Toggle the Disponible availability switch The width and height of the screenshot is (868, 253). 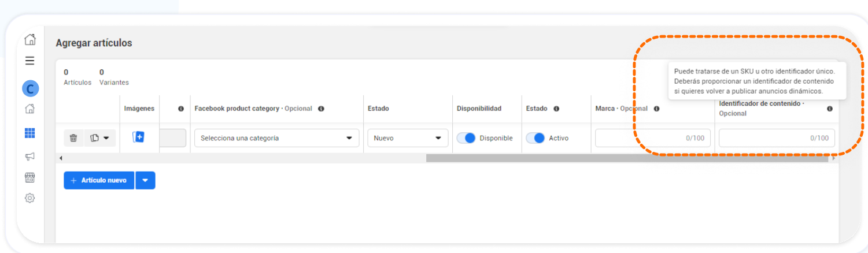[x=466, y=138]
